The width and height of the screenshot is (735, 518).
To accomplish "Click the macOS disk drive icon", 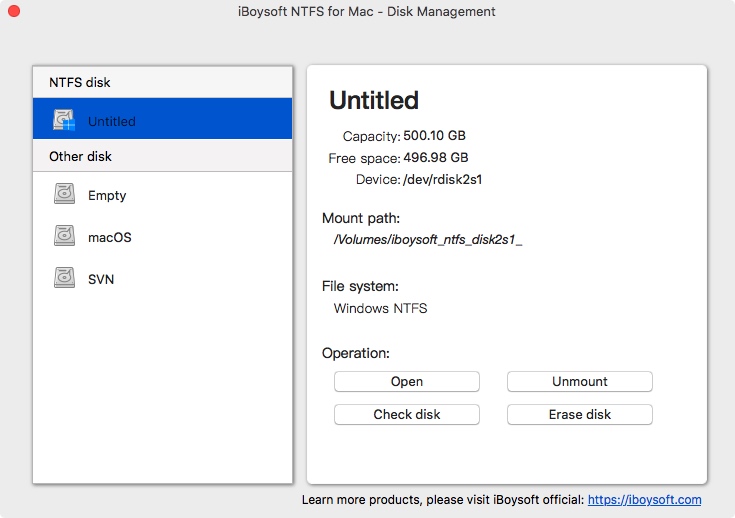I will click(x=64, y=236).
